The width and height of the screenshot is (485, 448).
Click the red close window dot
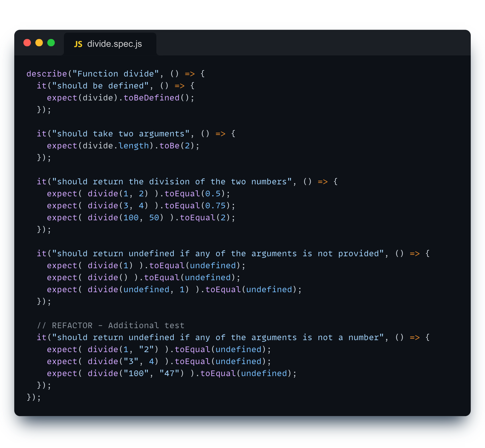click(27, 43)
